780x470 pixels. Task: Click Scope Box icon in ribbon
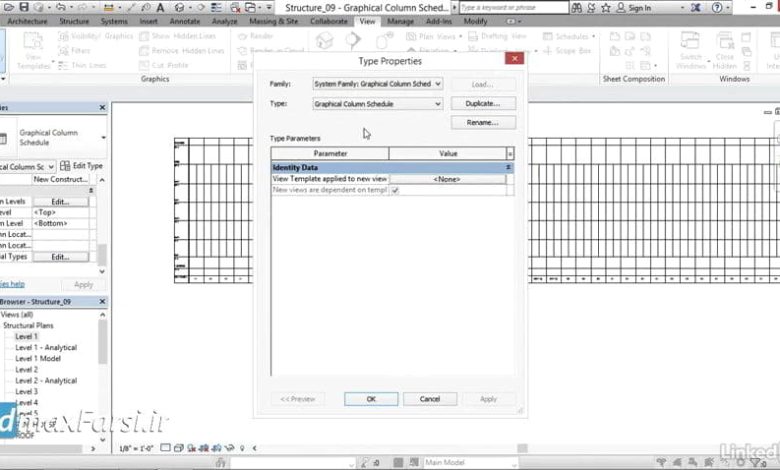pyautogui.click(x=548, y=51)
